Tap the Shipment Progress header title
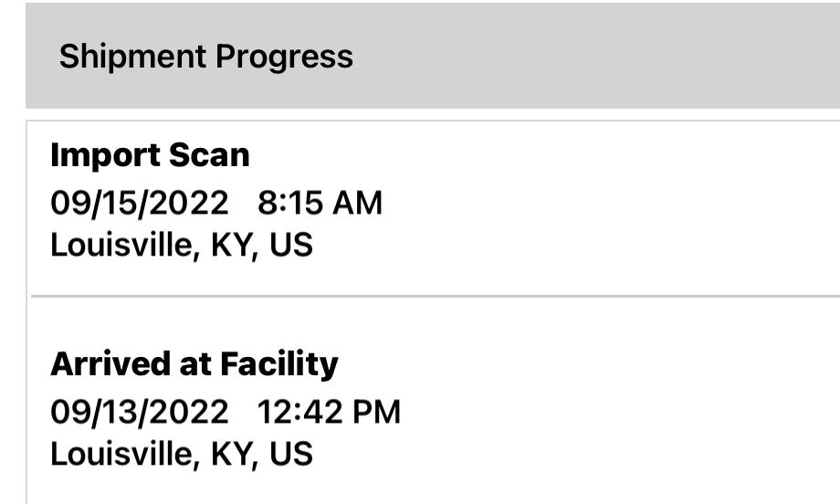The width and height of the screenshot is (840, 504). tap(205, 57)
